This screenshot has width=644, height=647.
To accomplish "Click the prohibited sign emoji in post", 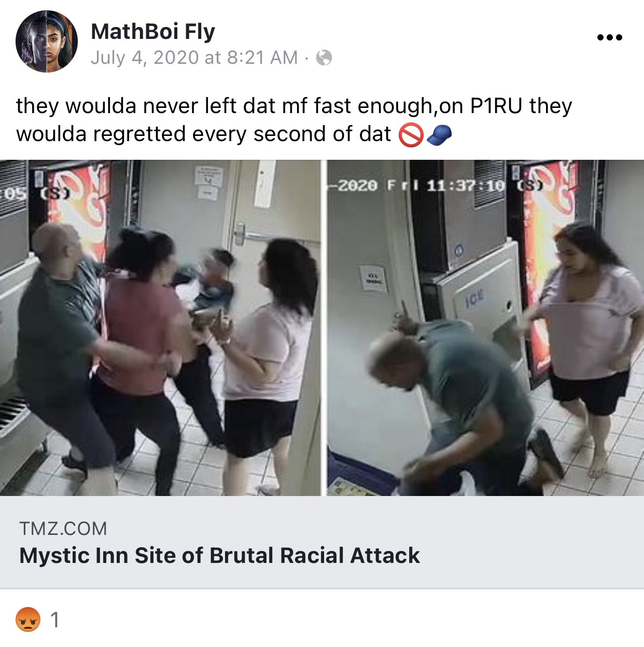I will tap(411, 134).
